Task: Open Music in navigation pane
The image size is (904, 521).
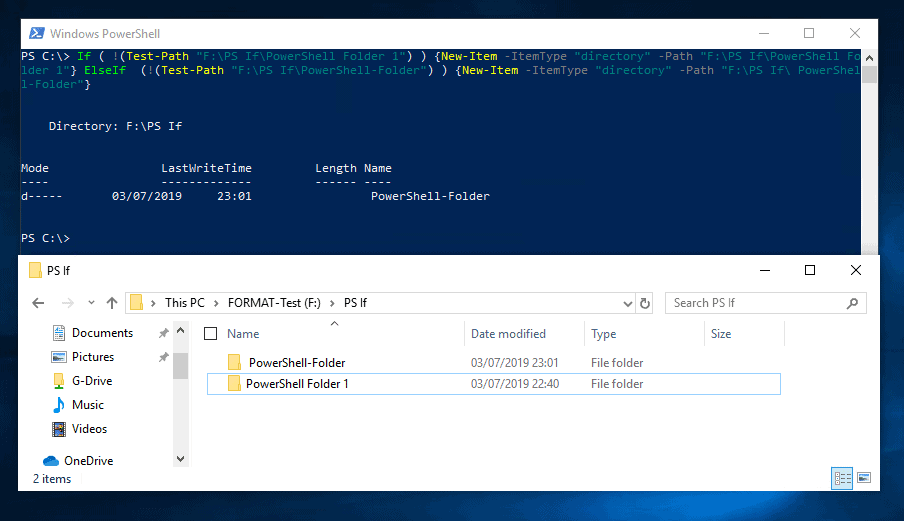Action: pos(88,405)
